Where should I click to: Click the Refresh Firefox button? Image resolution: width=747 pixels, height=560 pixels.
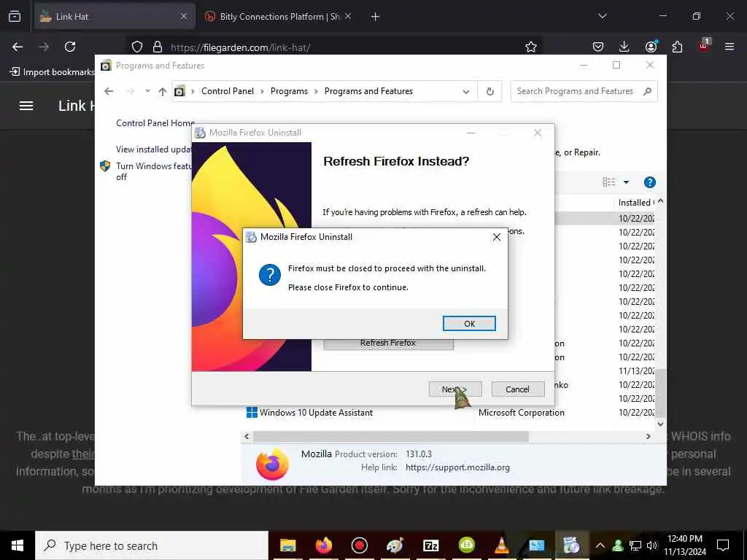[388, 343]
